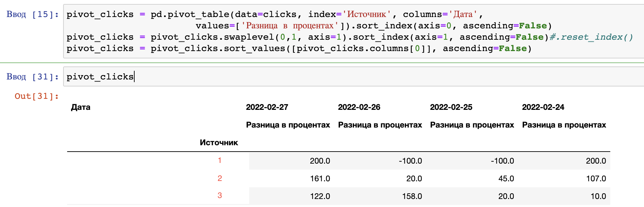Click the 2022-02-27 column header
This screenshot has width=644, height=207.
[x=267, y=107]
